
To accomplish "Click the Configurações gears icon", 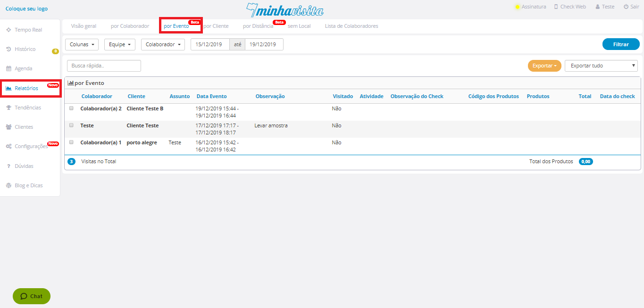I will [x=8, y=146].
